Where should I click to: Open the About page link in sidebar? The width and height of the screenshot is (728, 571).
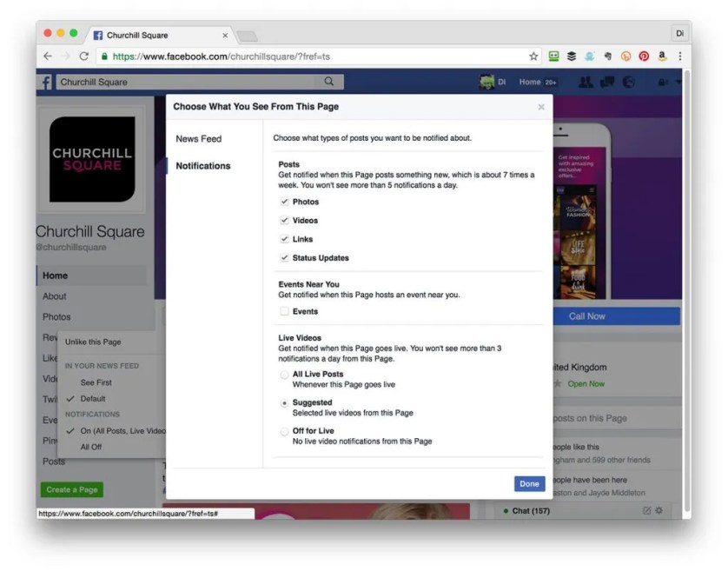(x=55, y=296)
